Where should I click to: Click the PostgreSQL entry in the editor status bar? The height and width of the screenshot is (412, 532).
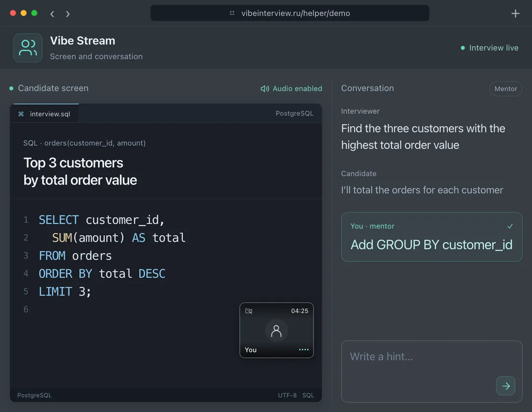tap(34, 395)
